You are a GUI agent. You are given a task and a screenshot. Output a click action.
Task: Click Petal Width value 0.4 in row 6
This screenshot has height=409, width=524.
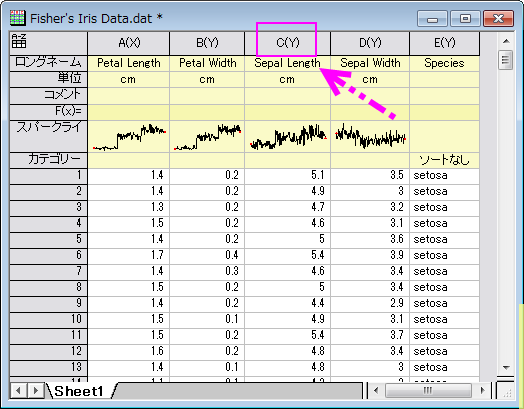(207, 256)
